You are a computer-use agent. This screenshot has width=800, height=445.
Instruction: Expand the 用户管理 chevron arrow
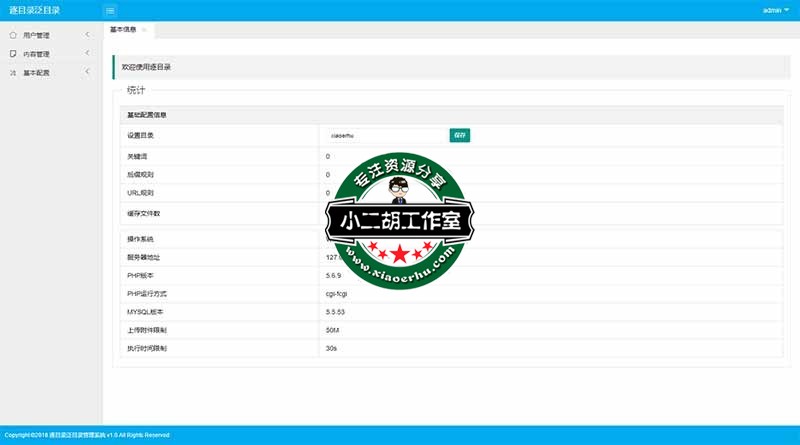tap(87, 35)
